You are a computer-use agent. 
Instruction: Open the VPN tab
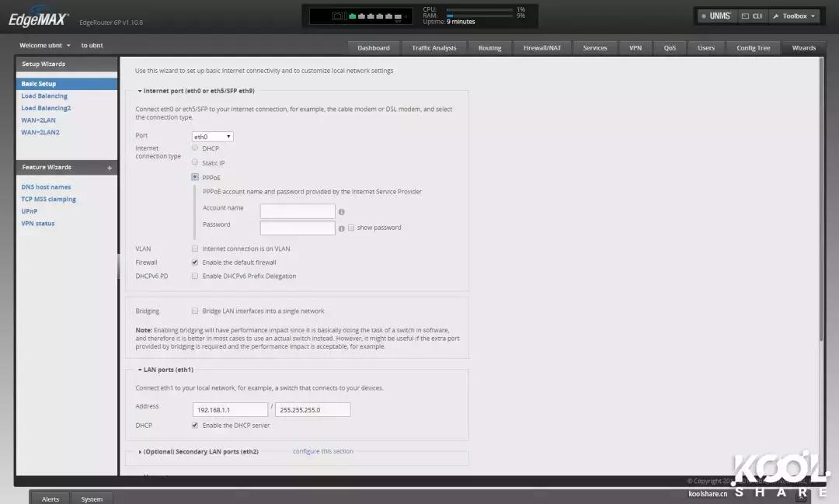635,48
